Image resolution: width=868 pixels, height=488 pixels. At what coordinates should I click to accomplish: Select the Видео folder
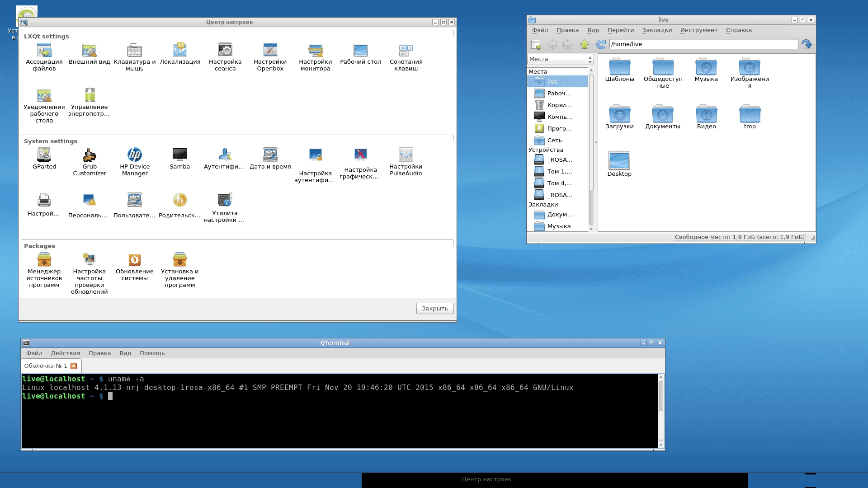pyautogui.click(x=706, y=117)
